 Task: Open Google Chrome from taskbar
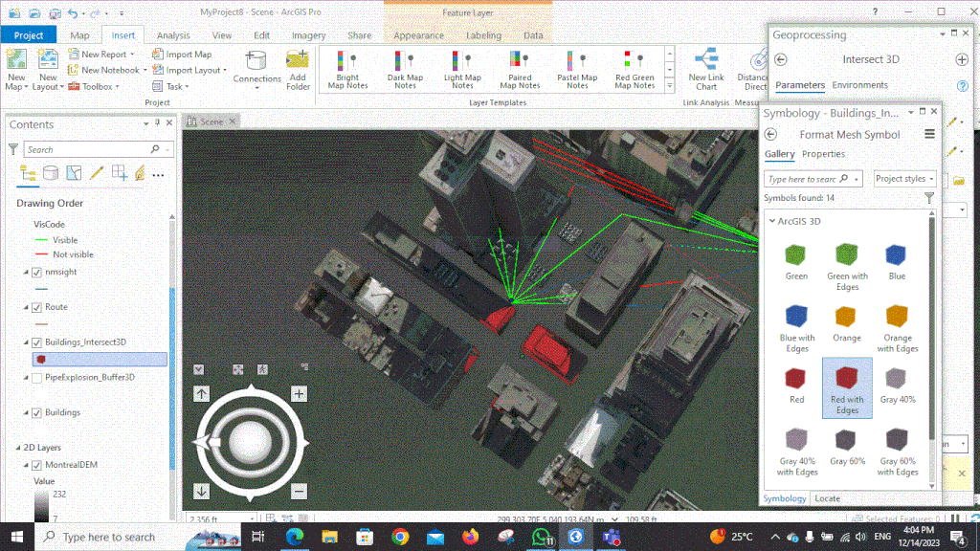(400, 538)
